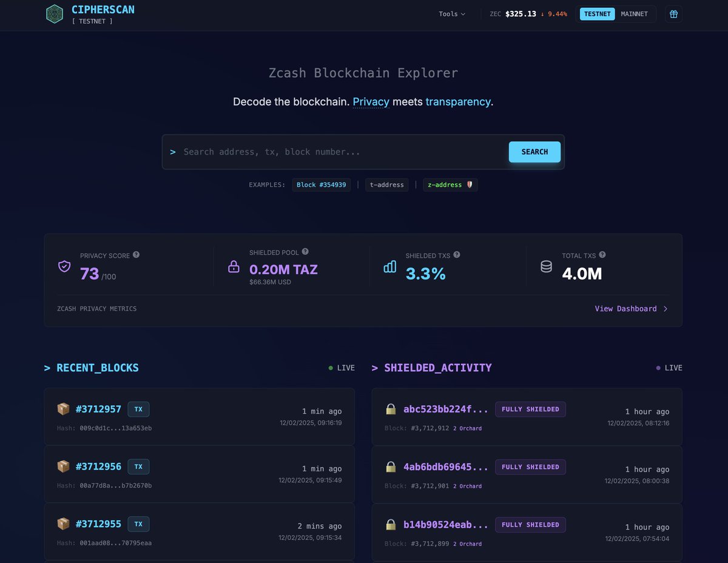Click TX badge on block #3712955
The height and width of the screenshot is (563, 728).
tap(138, 524)
